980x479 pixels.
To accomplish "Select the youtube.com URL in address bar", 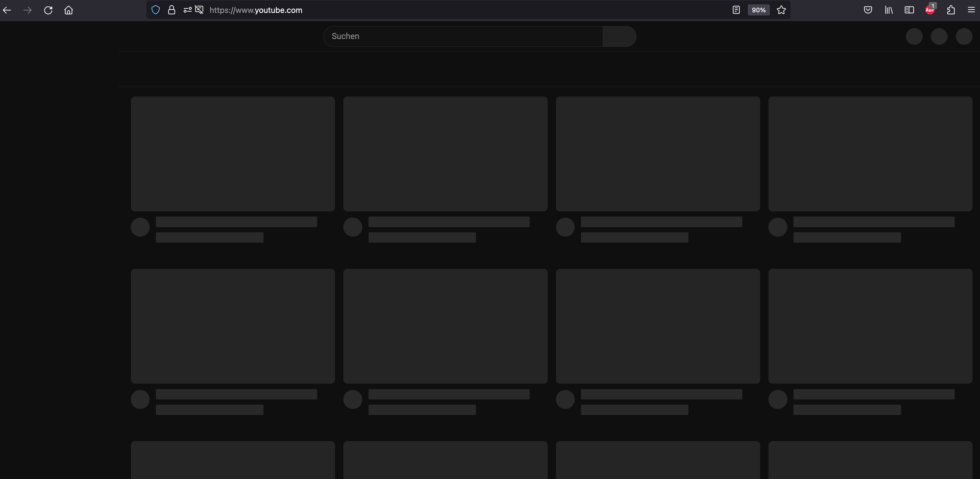I will click(x=256, y=10).
